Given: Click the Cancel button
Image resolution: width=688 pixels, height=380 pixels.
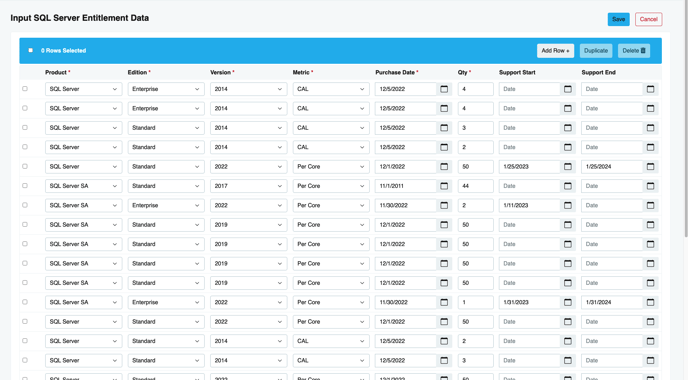Looking at the screenshot, I should 649,19.
